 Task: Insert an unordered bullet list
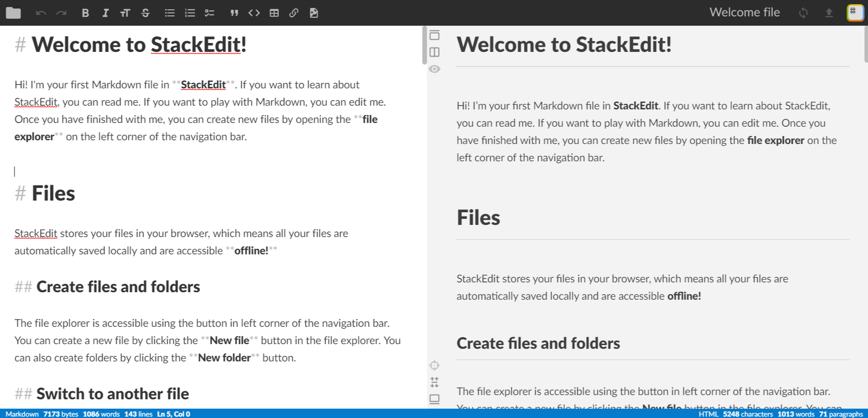(x=170, y=13)
